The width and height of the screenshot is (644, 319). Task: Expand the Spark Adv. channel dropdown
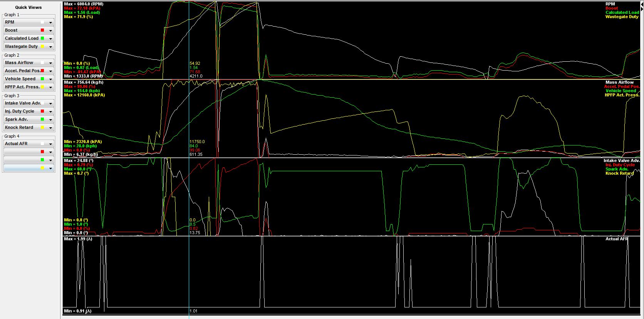50,120
